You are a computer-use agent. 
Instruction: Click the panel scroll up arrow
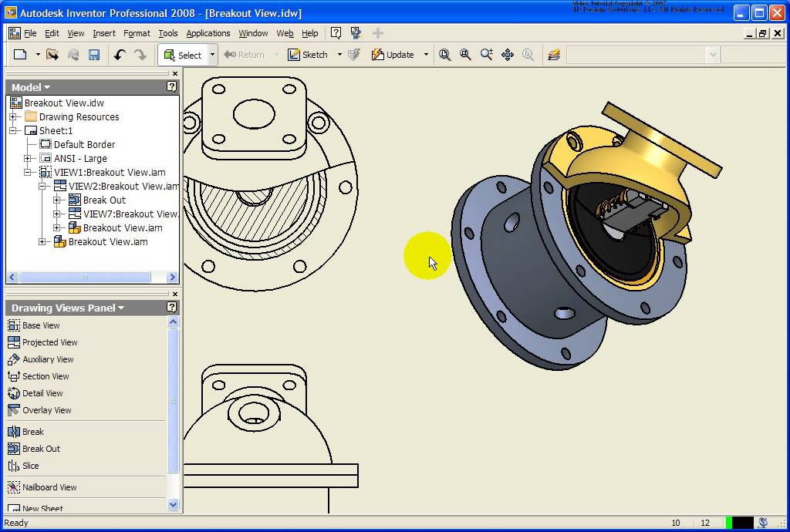point(173,322)
